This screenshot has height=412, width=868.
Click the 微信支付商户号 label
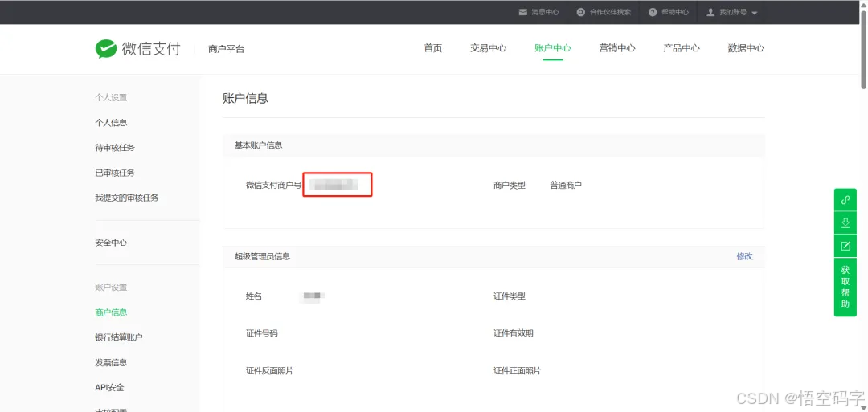point(273,186)
